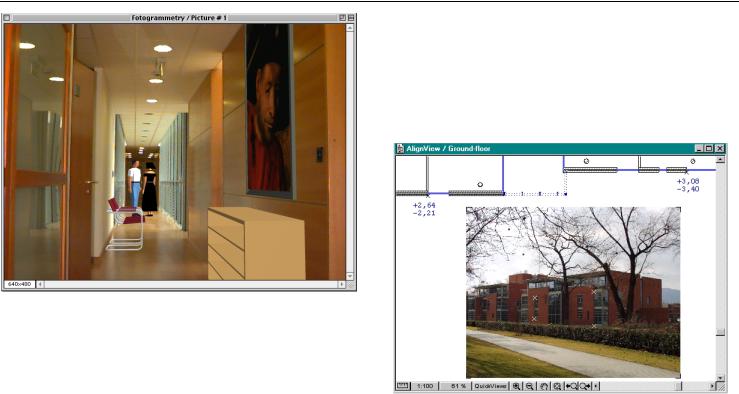
Task: Click the Zoom Out magnifier in AlignView
Action: 530,386
